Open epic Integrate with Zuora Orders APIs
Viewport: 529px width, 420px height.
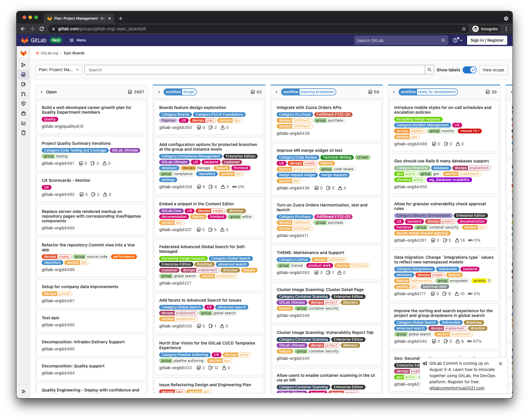click(309, 107)
